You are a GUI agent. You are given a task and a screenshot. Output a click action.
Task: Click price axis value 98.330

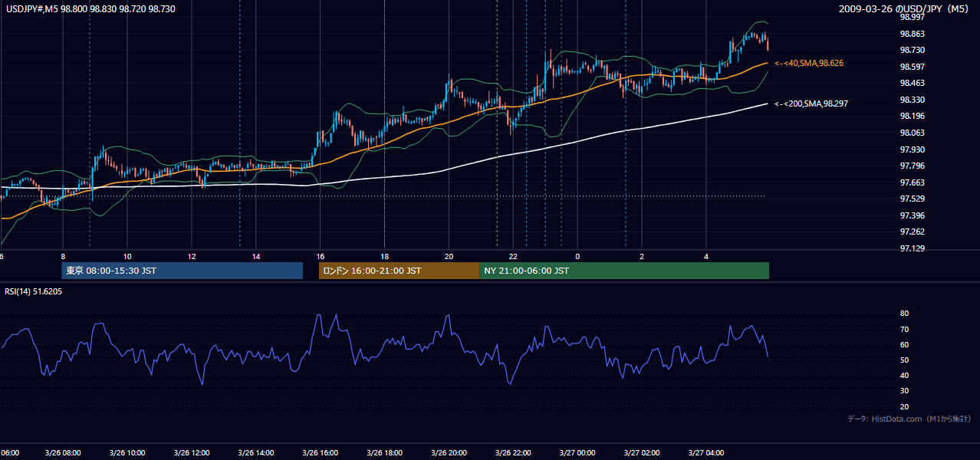click(x=913, y=100)
